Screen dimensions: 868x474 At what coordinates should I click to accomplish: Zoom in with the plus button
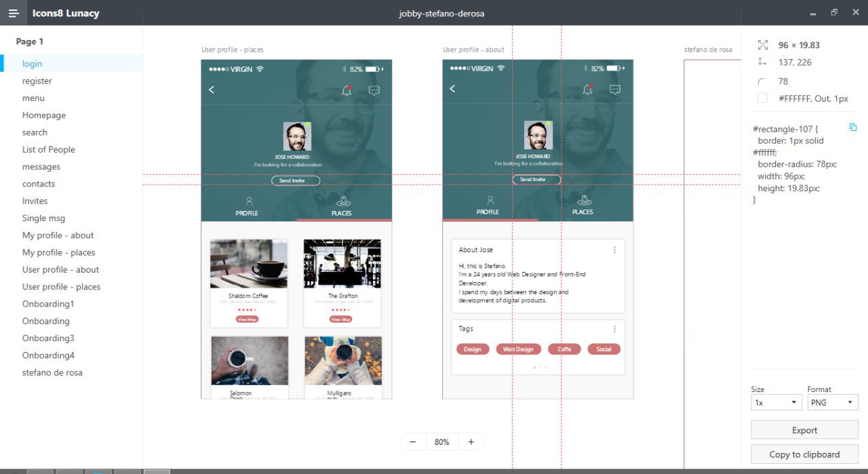point(471,442)
